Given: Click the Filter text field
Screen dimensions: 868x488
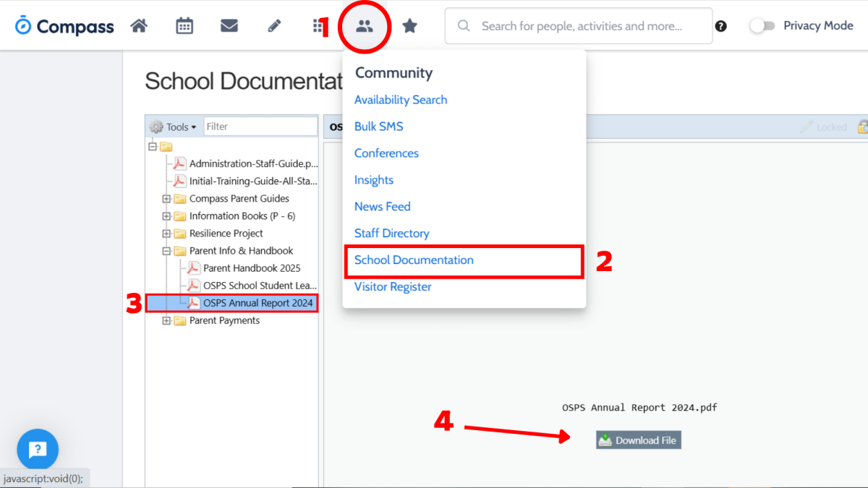Looking at the screenshot, I should (x=260, y=127).
